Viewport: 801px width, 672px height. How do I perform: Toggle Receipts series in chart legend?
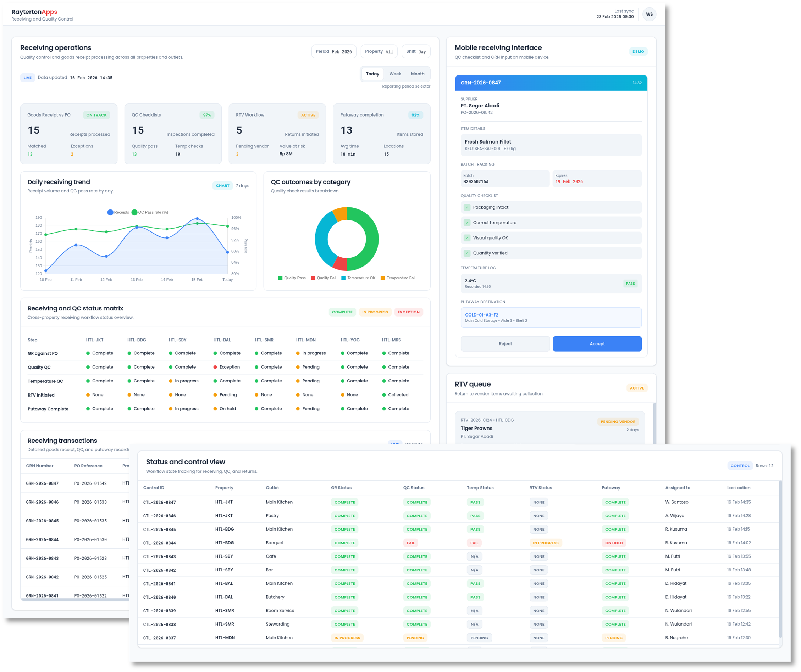coord(110,212)
